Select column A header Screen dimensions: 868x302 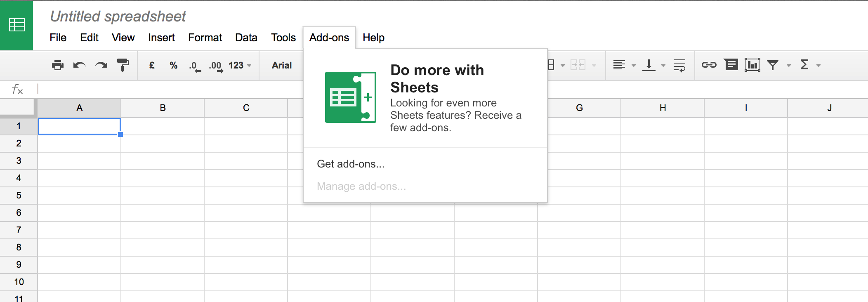79,108
